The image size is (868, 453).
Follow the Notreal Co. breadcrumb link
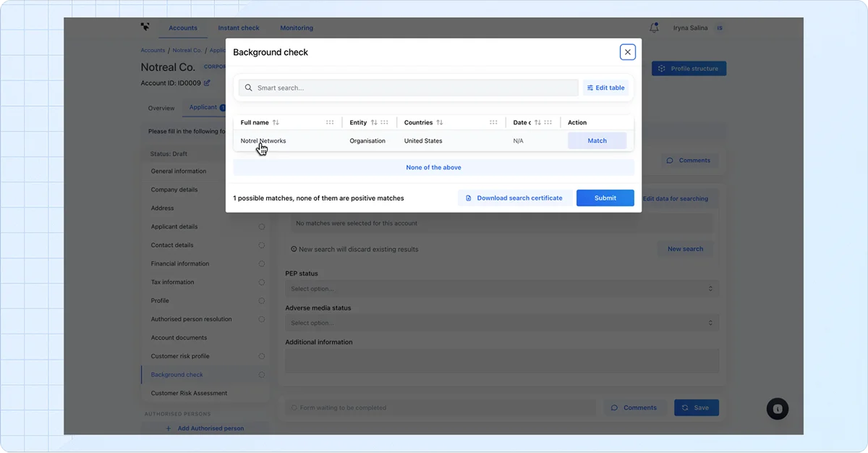point(187,51)
